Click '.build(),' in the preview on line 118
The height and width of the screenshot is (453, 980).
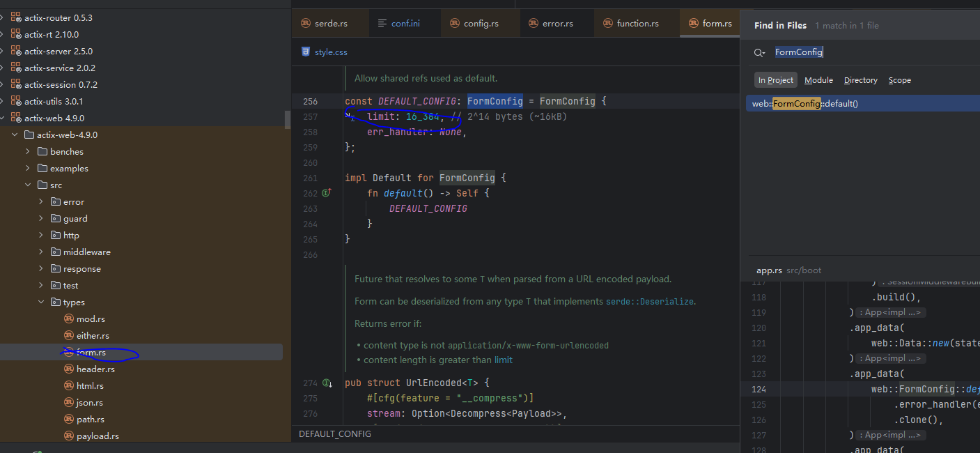896,298
